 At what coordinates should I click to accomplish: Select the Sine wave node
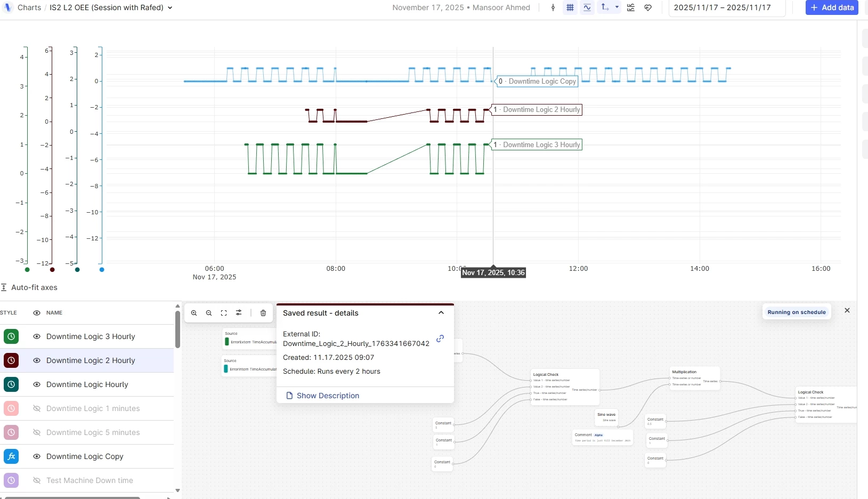[606, 417]
